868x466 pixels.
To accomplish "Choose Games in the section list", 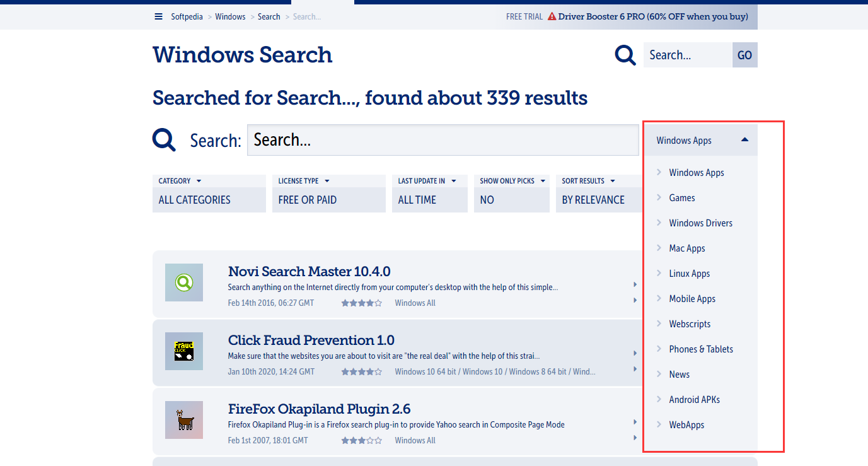I will (x=682, y=198).
